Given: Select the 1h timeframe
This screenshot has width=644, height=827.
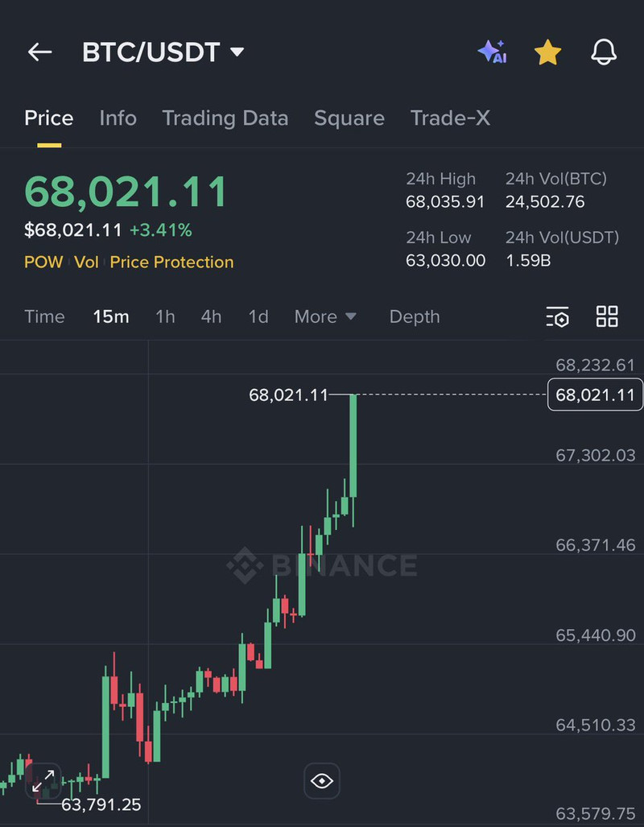Looking at the screenshot, I should [x=165, y=316].
